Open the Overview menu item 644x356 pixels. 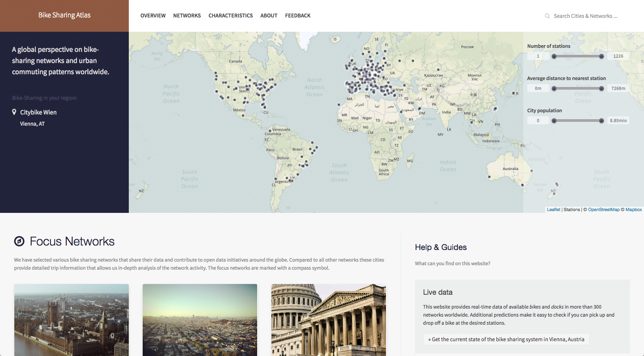pos(153,16)
